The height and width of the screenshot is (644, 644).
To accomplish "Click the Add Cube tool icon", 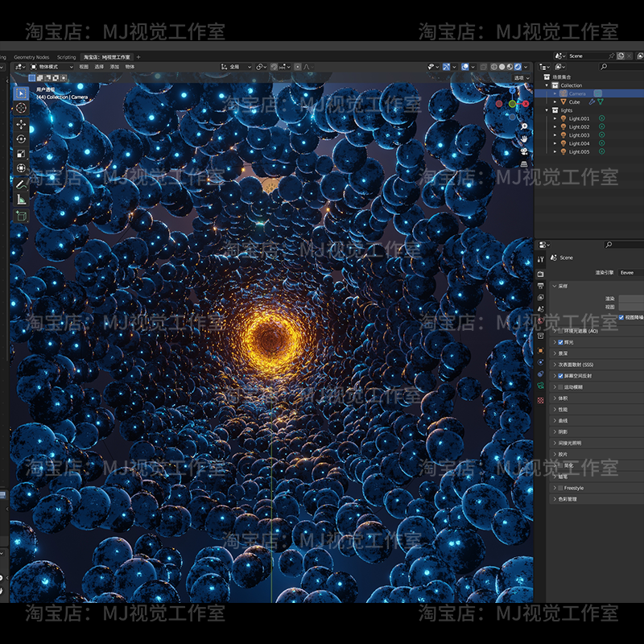I will (x=21, y=216).
